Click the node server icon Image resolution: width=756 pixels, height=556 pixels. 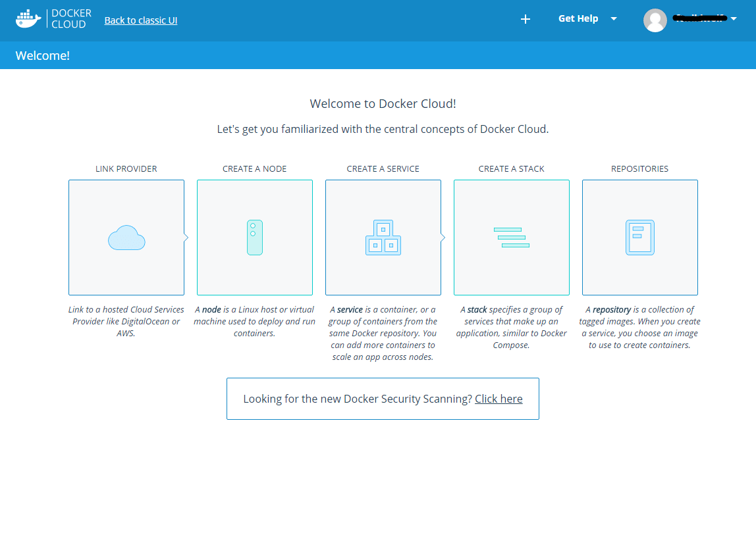pos(255,238)
